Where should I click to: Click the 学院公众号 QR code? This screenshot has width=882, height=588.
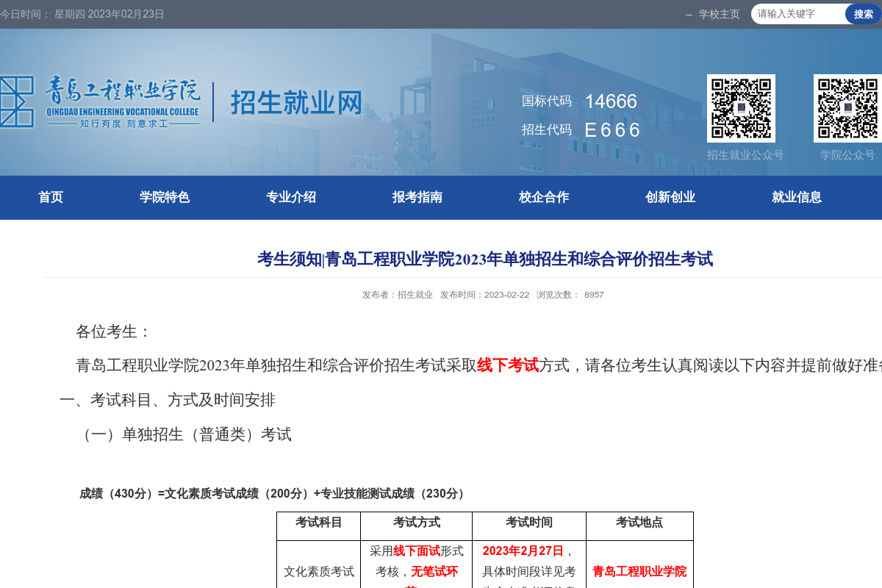tap(847, 108)
